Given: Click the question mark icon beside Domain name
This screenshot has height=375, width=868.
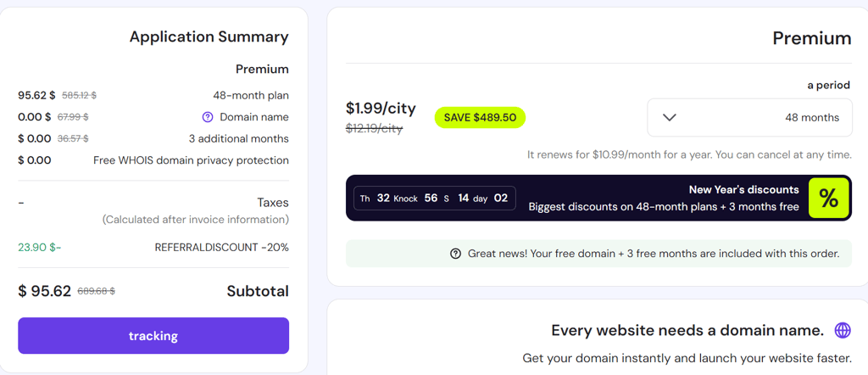Looking at the screenshot, I should click(208, 117).
